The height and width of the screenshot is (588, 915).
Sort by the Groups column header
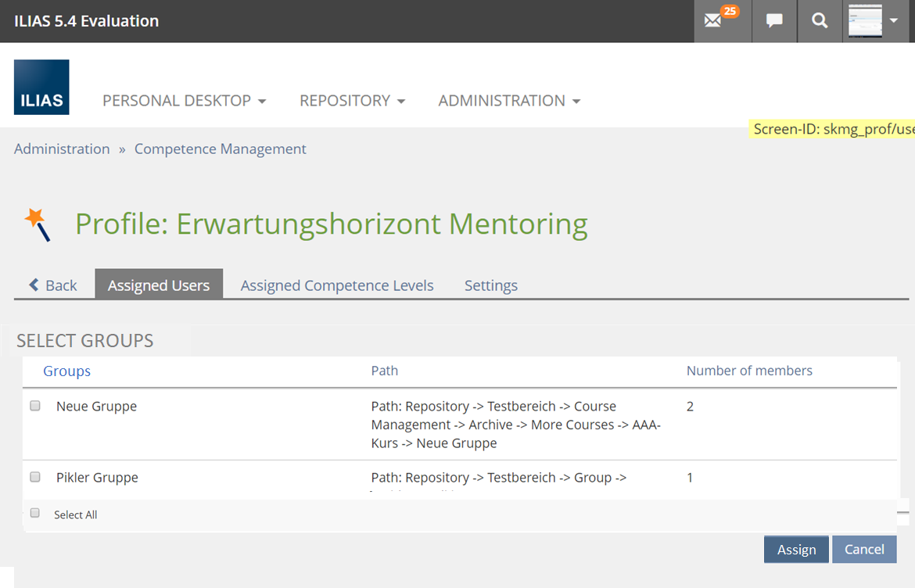(66, 371)
